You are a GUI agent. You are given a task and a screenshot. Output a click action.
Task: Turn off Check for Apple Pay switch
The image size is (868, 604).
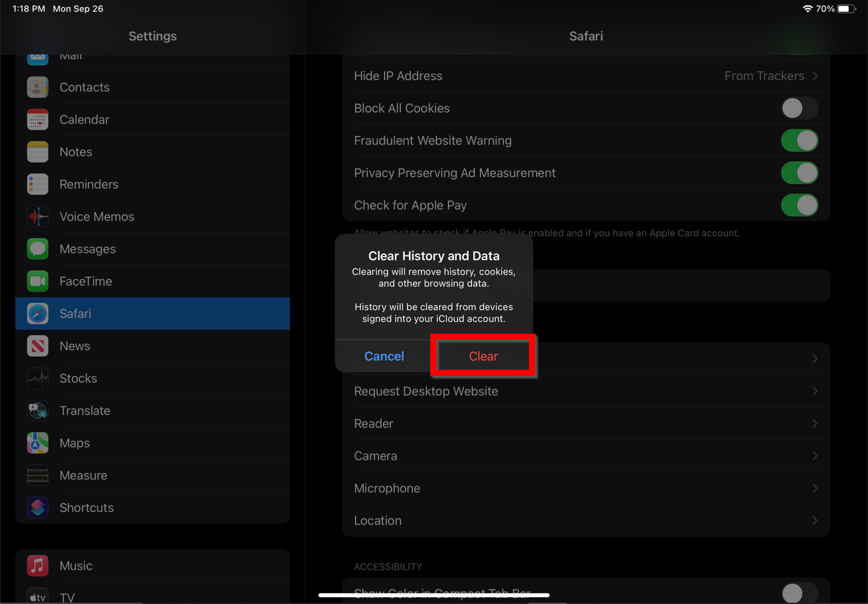click(x=799, y=205)
